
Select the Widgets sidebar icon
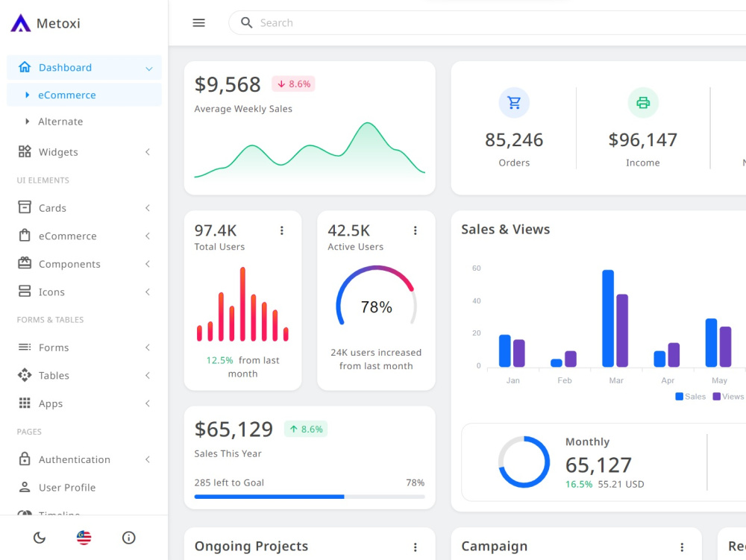click(x=23, y=151)
